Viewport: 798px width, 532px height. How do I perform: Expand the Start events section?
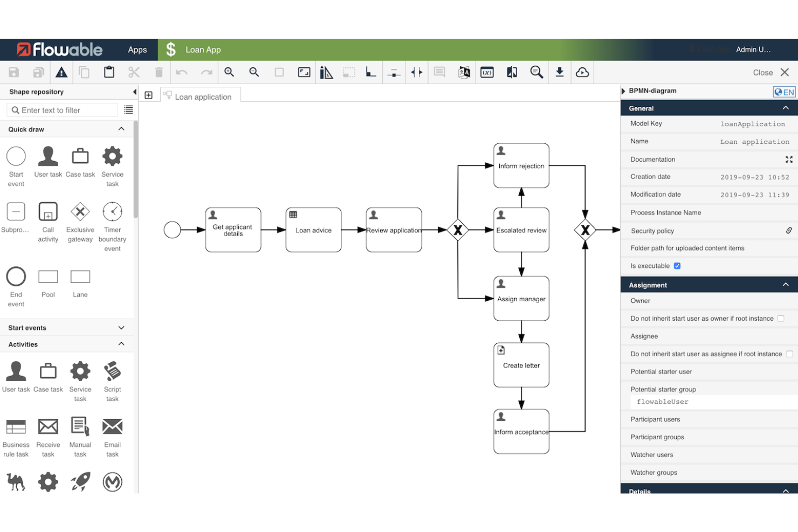(121, 328)
